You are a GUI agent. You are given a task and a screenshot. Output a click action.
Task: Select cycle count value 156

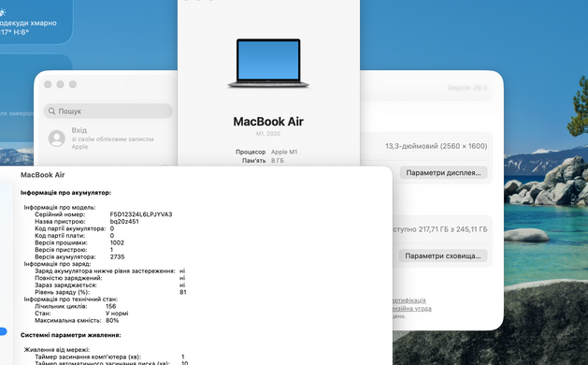click(110, 306)
